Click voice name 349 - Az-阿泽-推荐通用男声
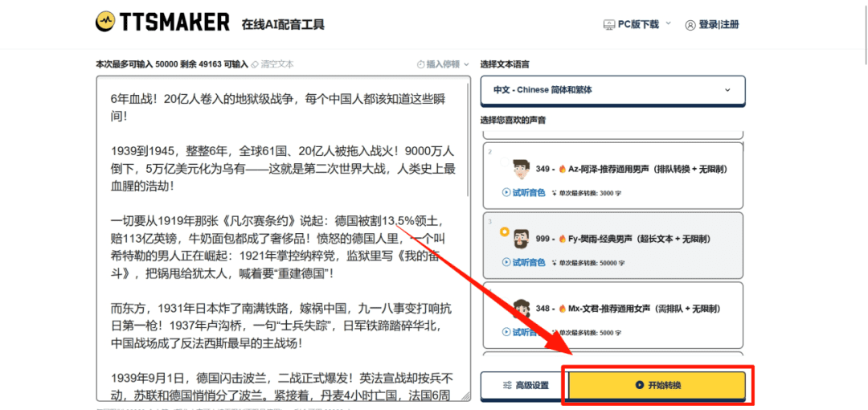 click(631, 169)
